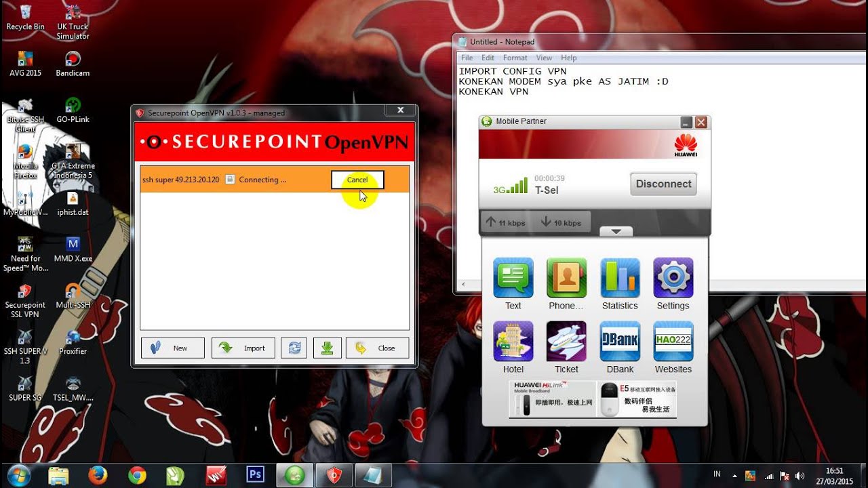Select the UK Truck Simulator desktop icon
Viewport: 868px width, 488px height.
pyautogui.click(x=73, y=22)
